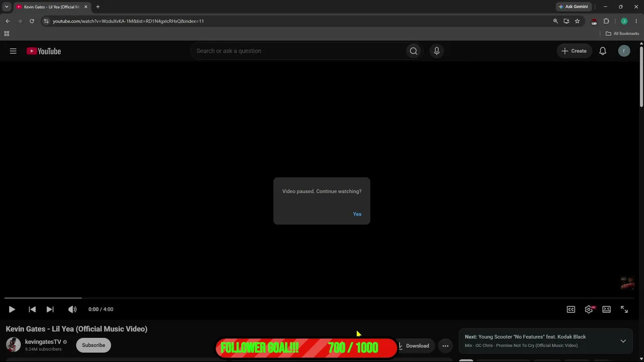Click the video title Kevin Gates - Lil Yea
The height and width of the screenshot is (362, 644).
[x=76, y=329]
